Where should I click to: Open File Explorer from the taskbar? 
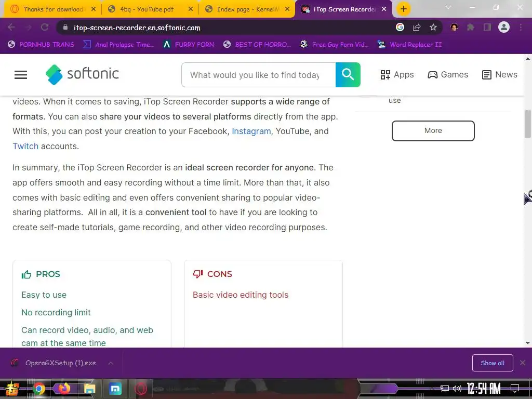point(89,389)
